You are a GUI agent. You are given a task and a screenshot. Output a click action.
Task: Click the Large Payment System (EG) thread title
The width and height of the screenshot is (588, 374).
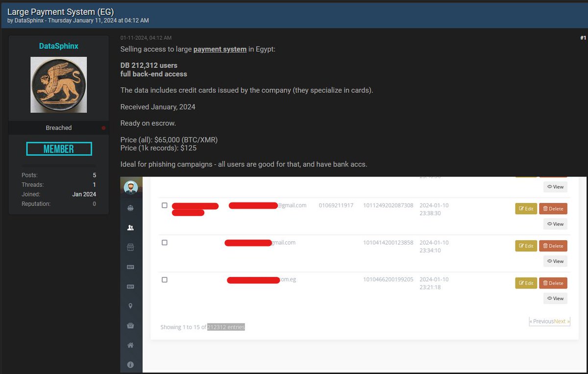coord(61,11)
